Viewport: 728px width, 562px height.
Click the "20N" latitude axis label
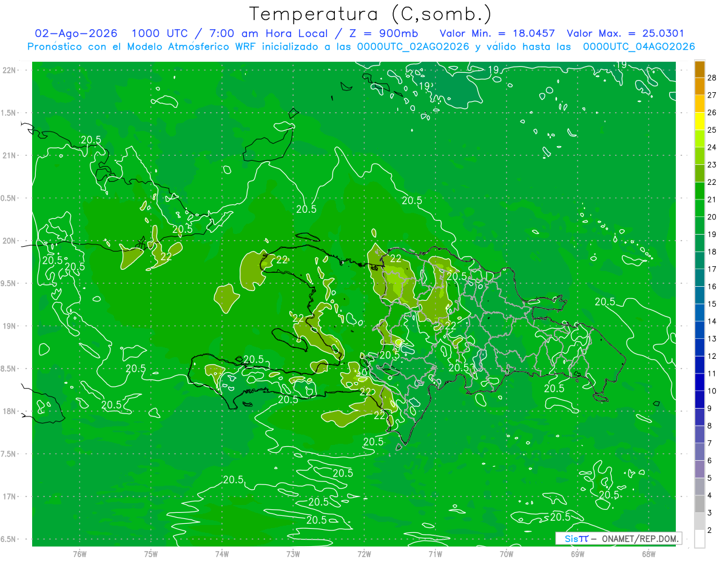9,241
